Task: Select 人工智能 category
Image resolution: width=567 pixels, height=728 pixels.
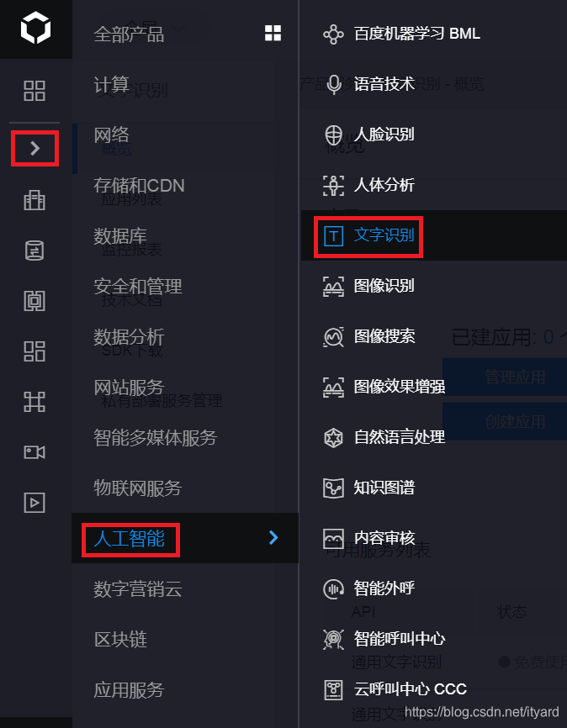Action: pyautogui.click(x=130, y=539)
